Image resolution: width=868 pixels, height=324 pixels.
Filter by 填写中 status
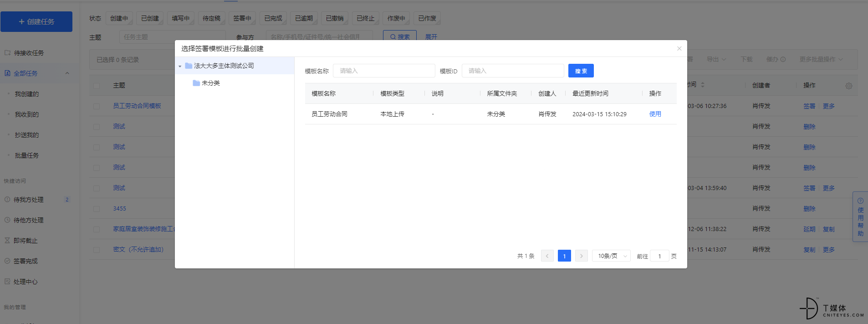click(x=180, y=18)
